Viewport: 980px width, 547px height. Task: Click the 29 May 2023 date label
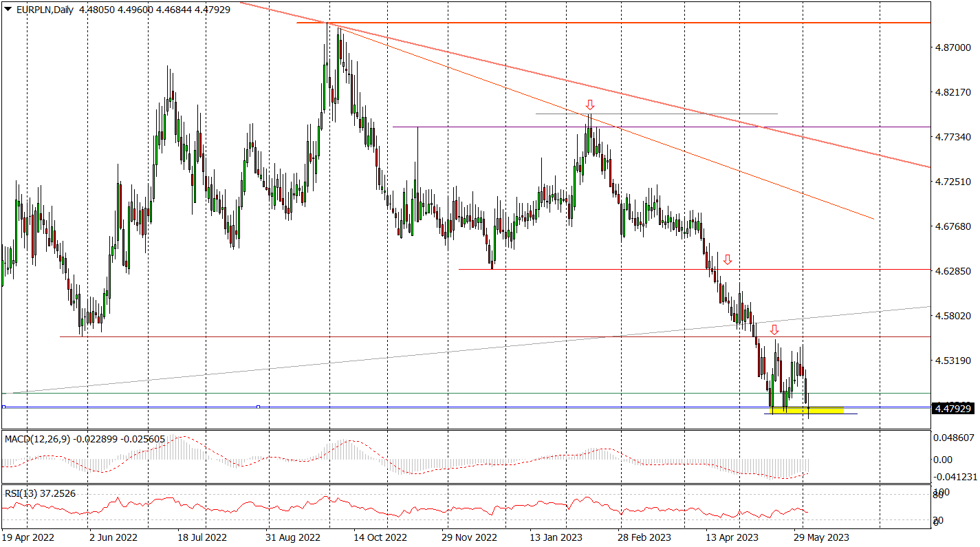coord(822,537)
